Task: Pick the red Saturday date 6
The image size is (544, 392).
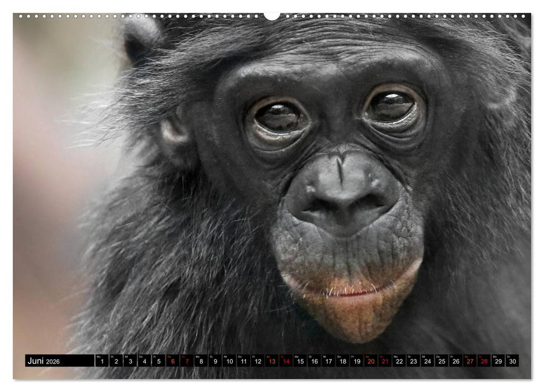Action: click(173, 361)
